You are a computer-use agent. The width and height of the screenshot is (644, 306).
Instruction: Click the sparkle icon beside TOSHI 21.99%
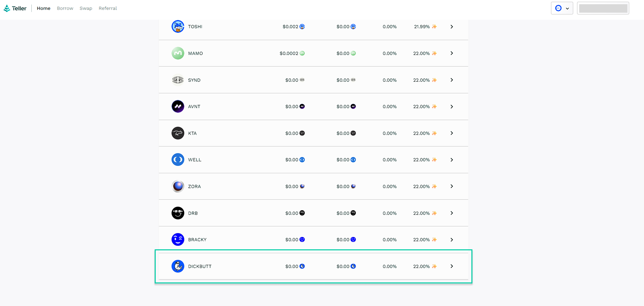pos(434,27)
